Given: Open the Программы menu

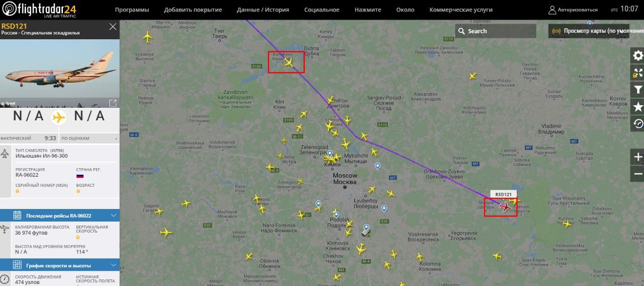Looking at the screenshot, I should click(x=132, y=10).
